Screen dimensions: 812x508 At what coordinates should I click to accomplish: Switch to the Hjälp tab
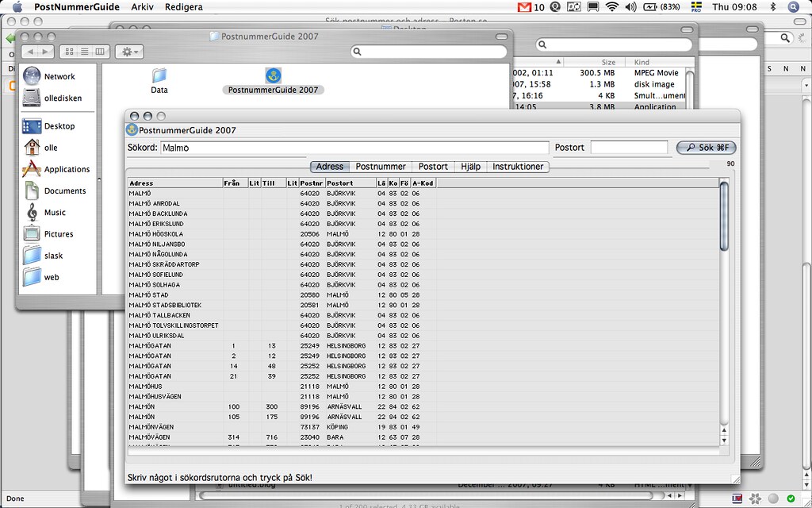(x=471, y=167)
